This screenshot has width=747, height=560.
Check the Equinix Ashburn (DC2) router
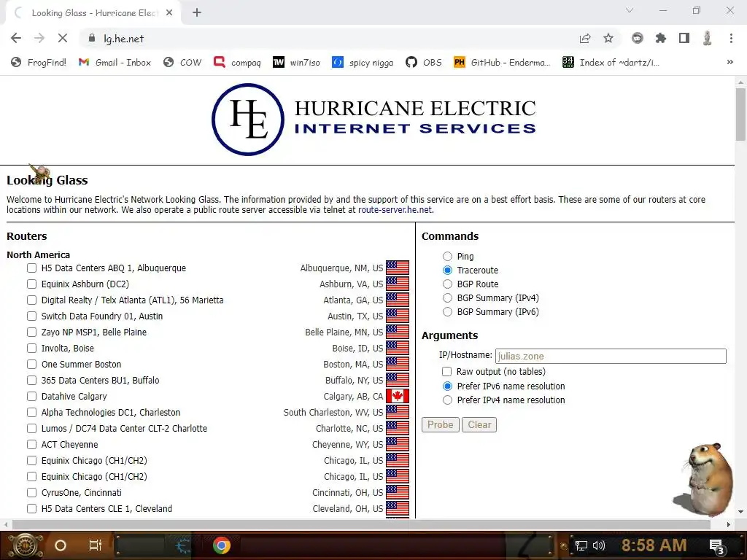31,284
